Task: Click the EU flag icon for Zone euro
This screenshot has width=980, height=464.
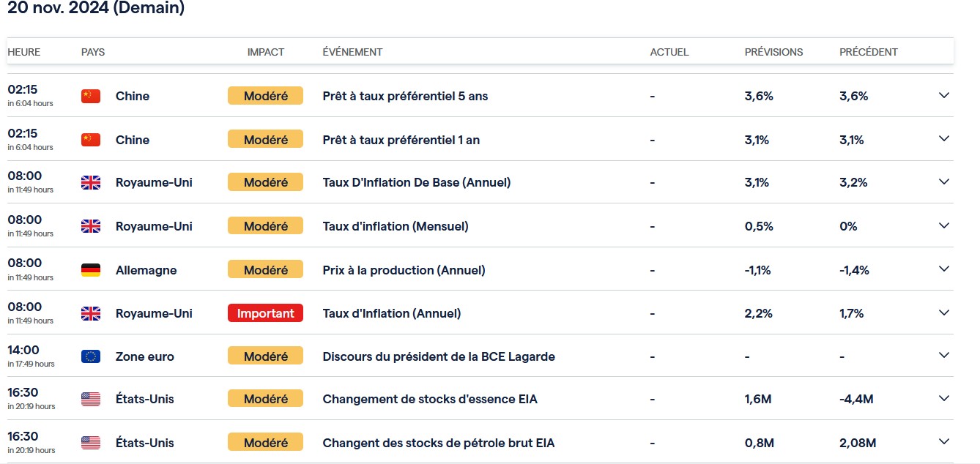Action: (x=90, y=356)
